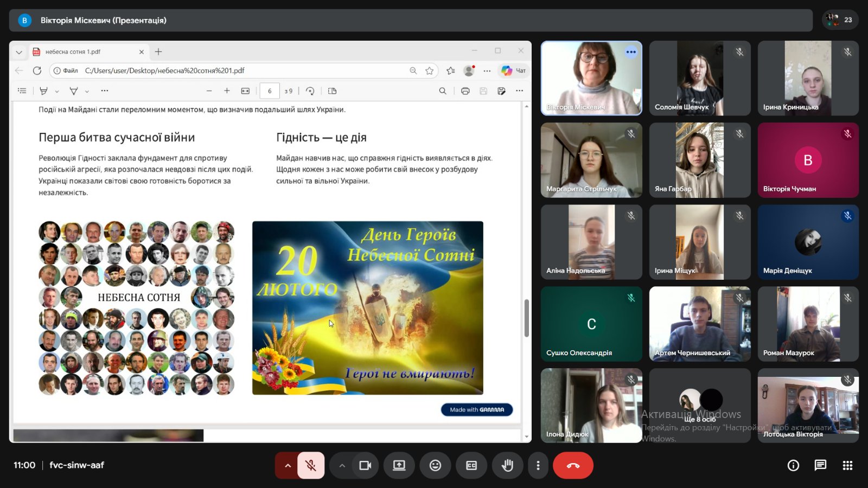Click the share screen present button
868x488 pixels.
[399, 465]
